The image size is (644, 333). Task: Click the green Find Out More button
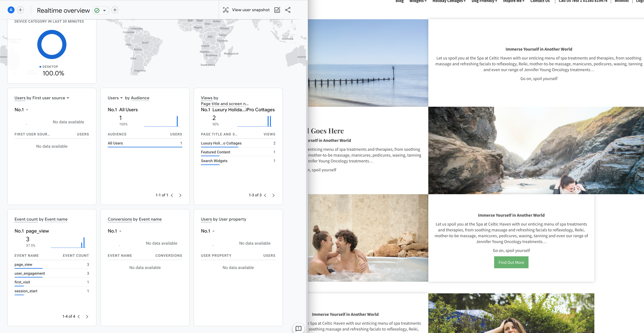511,262
